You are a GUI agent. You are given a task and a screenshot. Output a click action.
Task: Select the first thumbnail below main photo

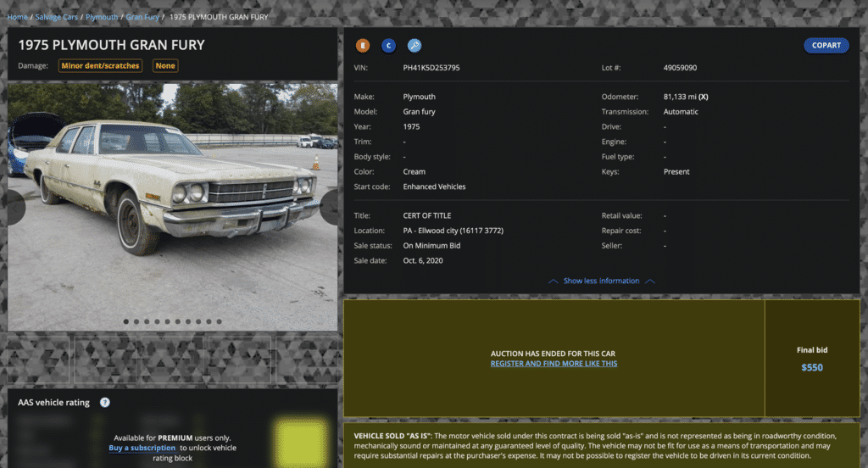point(39,359)
